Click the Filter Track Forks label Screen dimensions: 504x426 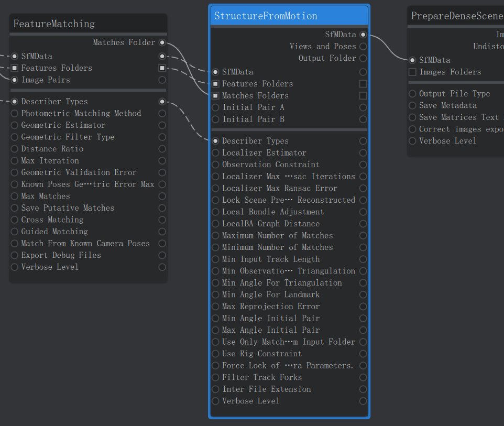point(262,377)
